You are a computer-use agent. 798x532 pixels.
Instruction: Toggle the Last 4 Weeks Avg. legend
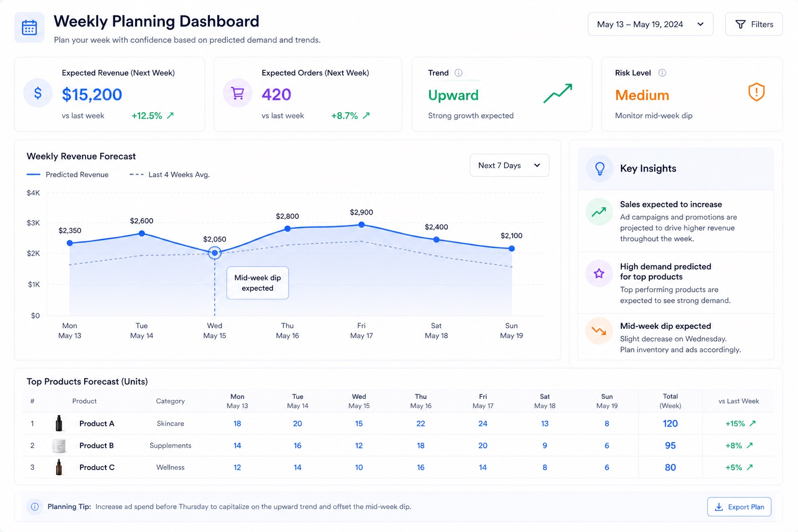point(169,175)
